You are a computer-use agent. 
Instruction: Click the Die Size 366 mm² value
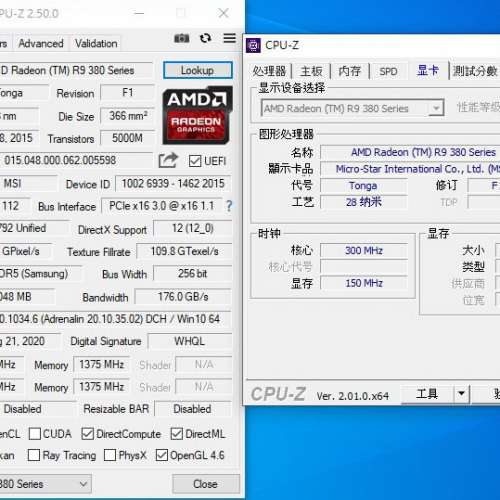[127, 116]
